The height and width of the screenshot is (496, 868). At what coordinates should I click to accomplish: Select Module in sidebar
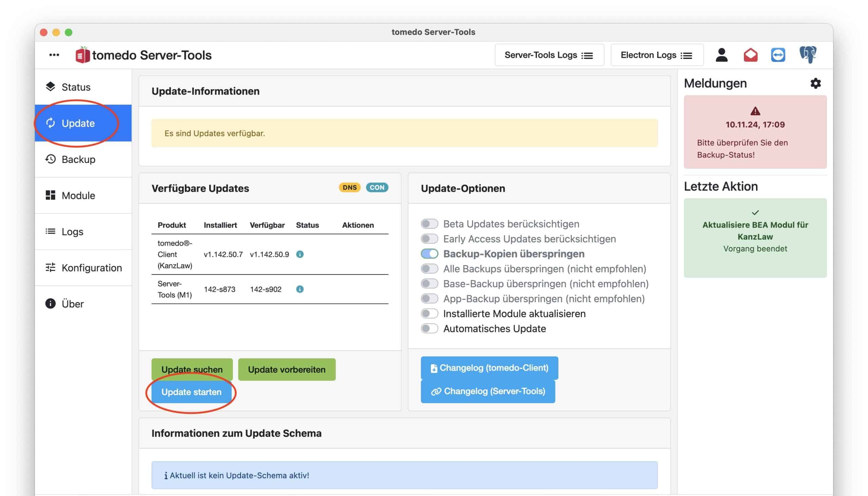click(78, 195)
